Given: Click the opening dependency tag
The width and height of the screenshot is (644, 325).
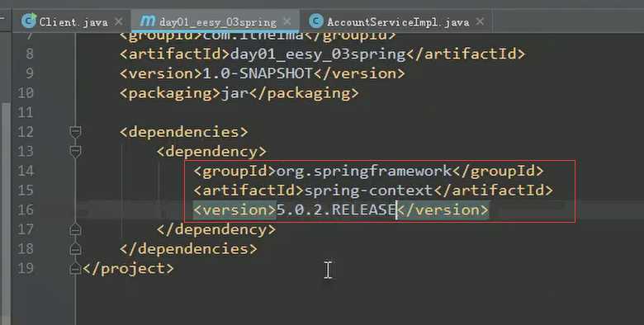Looking at the screenshot, I should (x=211, y=152).
